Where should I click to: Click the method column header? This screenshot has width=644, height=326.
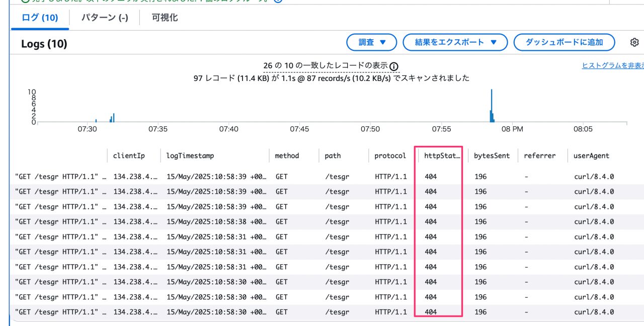coord(287,156)
